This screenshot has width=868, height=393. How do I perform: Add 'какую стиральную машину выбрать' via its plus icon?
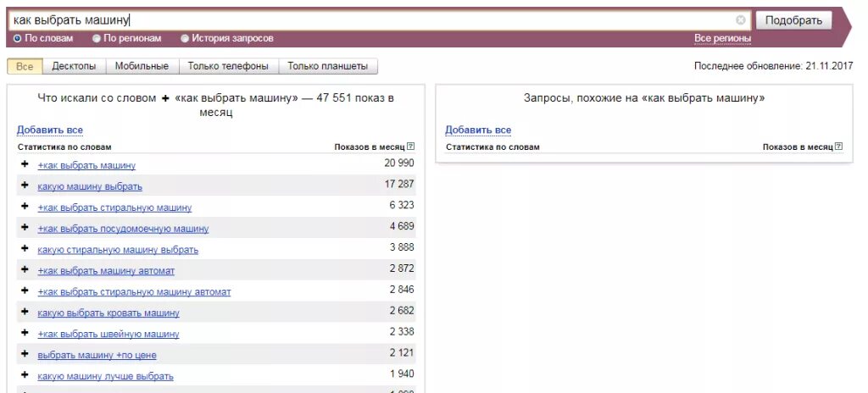[x=25, y=248]
